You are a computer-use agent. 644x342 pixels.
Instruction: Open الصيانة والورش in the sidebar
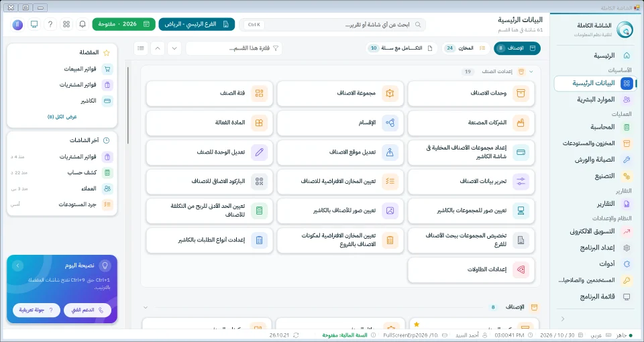[596, 160]
